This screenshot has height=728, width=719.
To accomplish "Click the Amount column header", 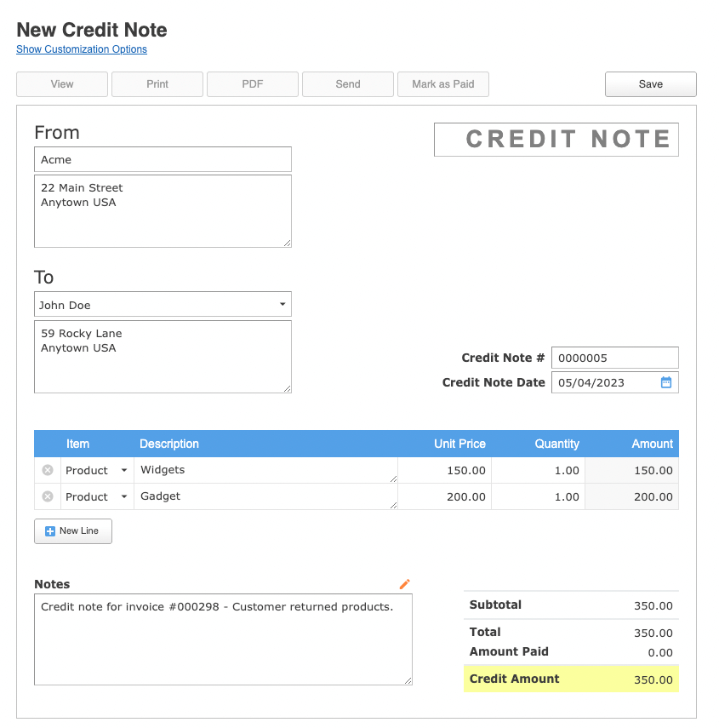I will 652,444.
